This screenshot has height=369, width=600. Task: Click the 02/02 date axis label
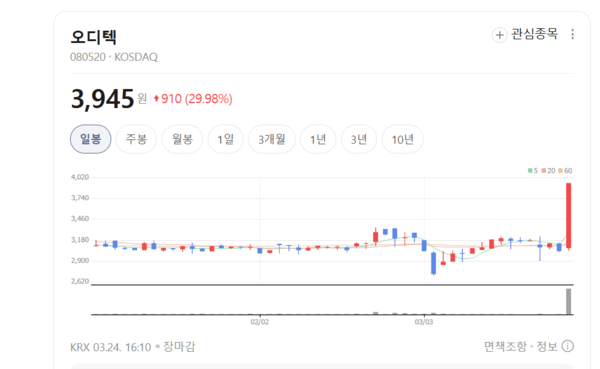(x=259, y=322)
